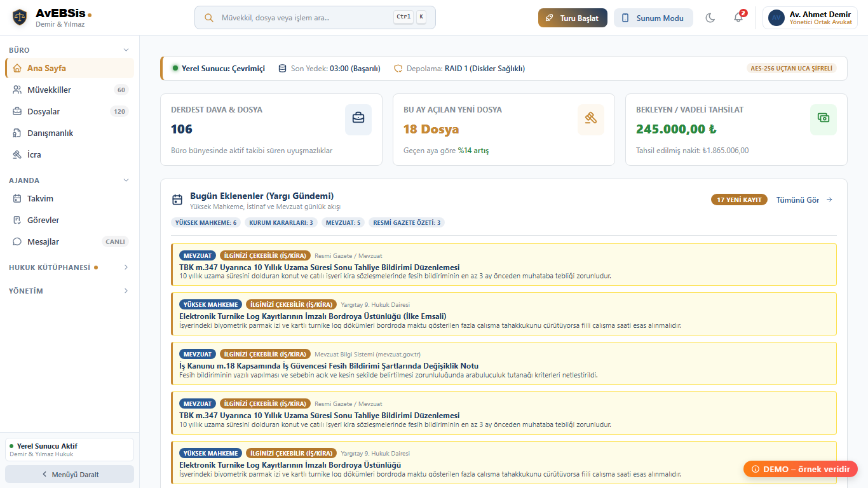Click the DEMO – örnek veridir badge
868x488 pixels.
coord(801,469)
